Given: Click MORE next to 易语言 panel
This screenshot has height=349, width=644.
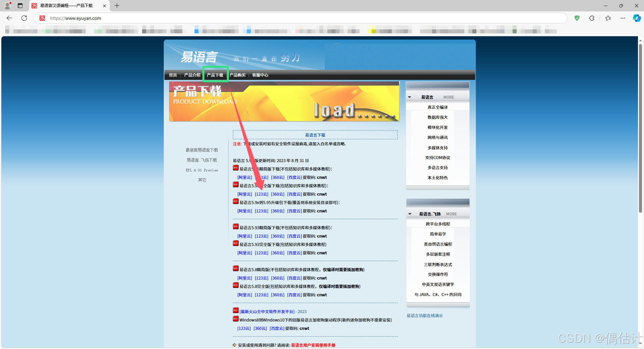Looking at the screenshot, I should [x=448, y=97].
